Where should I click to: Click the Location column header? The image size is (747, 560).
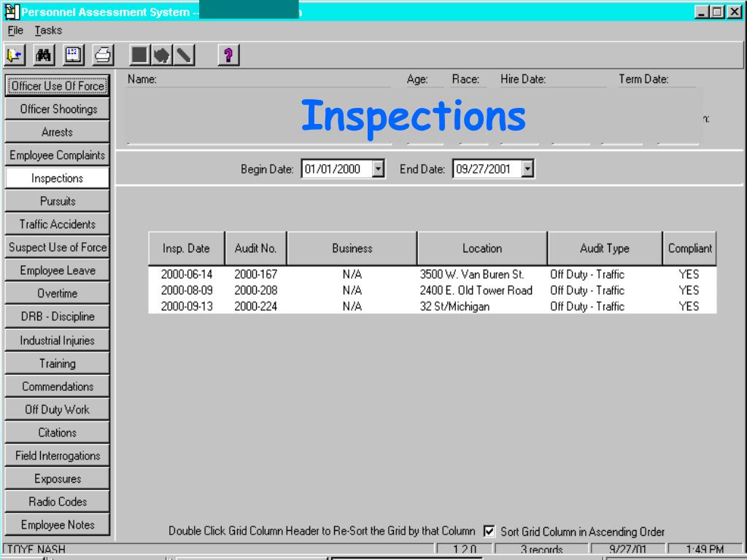pos(482,248)
